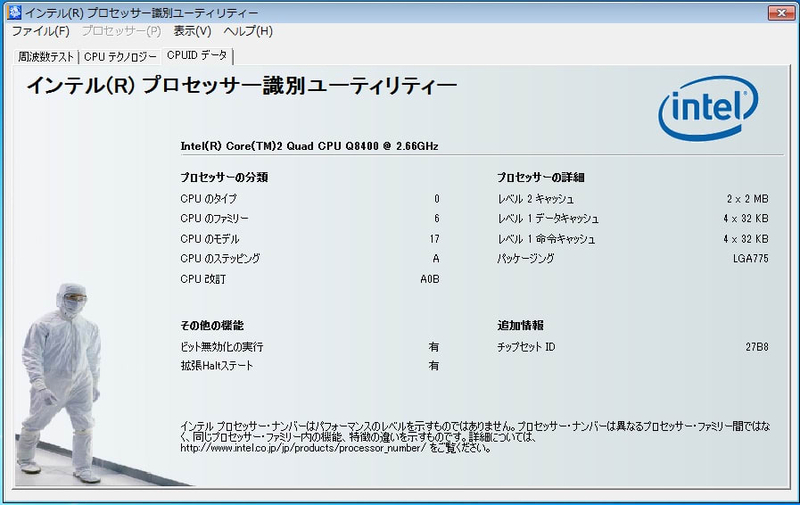Click the CPU type value 0
The height and width of the screenshot is (505, 800).
[x=437, y=198]
